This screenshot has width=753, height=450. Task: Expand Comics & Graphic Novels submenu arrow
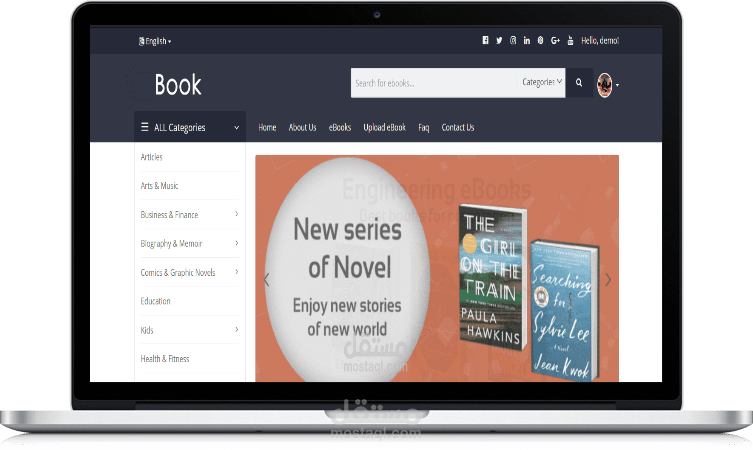237,272
